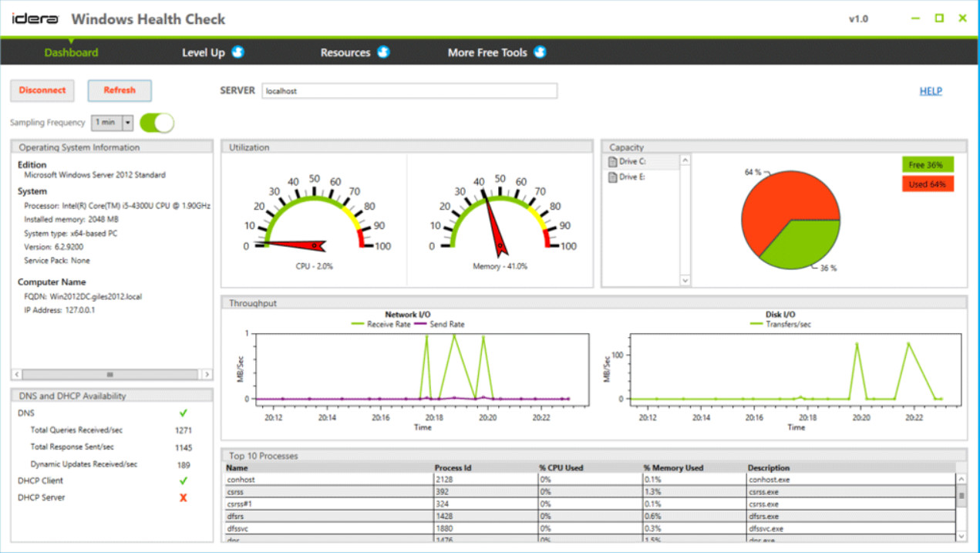Open the HELP link
The height and width of the screenshot is (553, 980).
tap(931, 91)
